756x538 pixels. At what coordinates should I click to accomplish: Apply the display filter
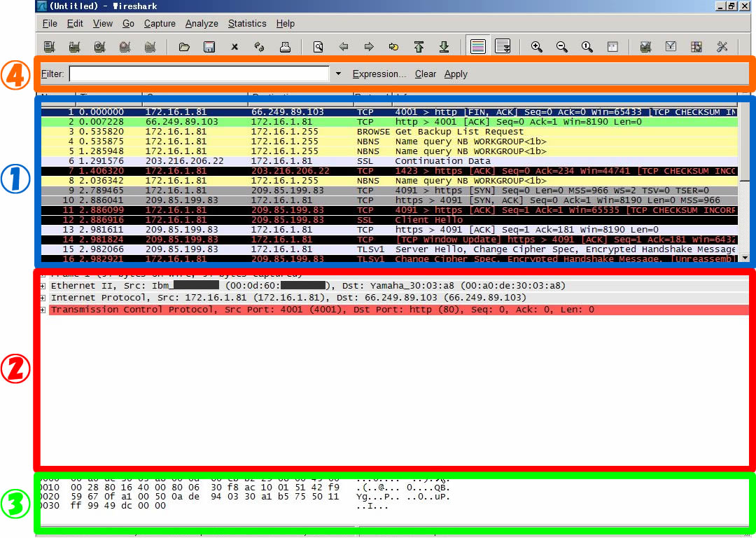(x=456, y=74)
